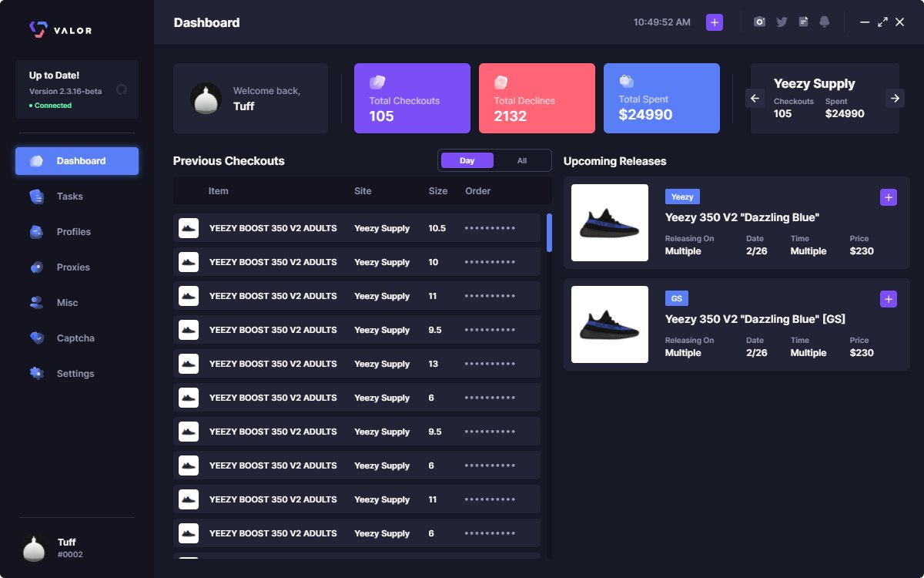Open the Captcha page
Viewport: 924px width, 578px height.
pyautogui.click(x=77, y=338)
